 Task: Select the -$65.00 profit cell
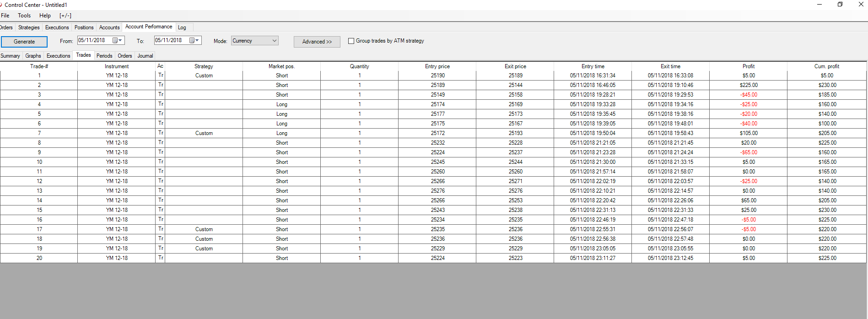[749, 152]
